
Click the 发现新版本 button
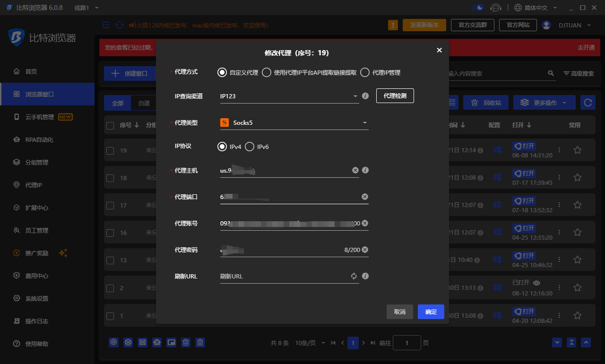[x=424, y=25]
